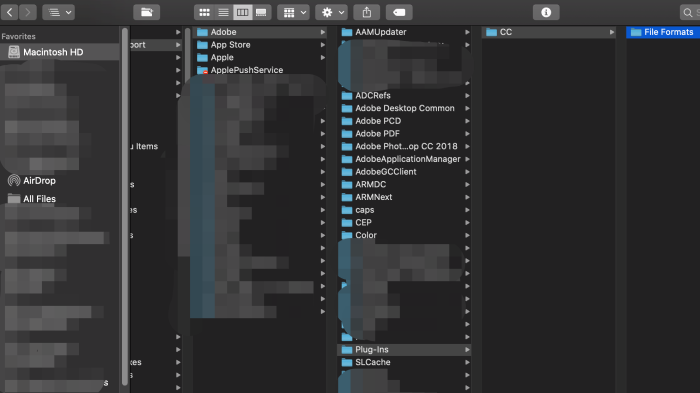This screenshot has height=393, width=700.
Task: Open the path list dropdown
Action: click(58, 12)
